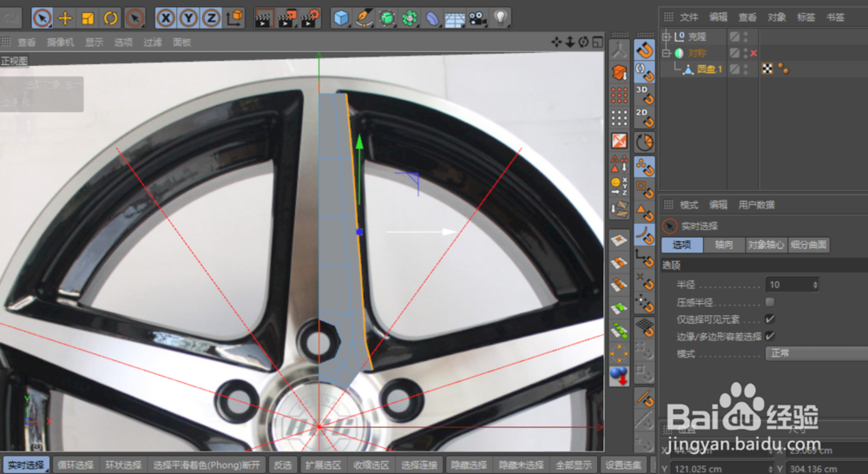Enable 3D Snapping mode

coord(644,95)
